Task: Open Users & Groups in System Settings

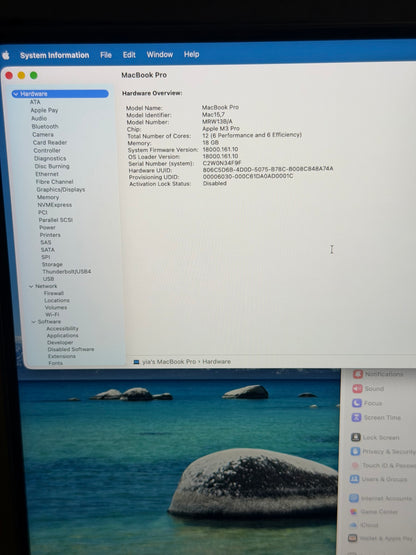Action: pos(378,479)
